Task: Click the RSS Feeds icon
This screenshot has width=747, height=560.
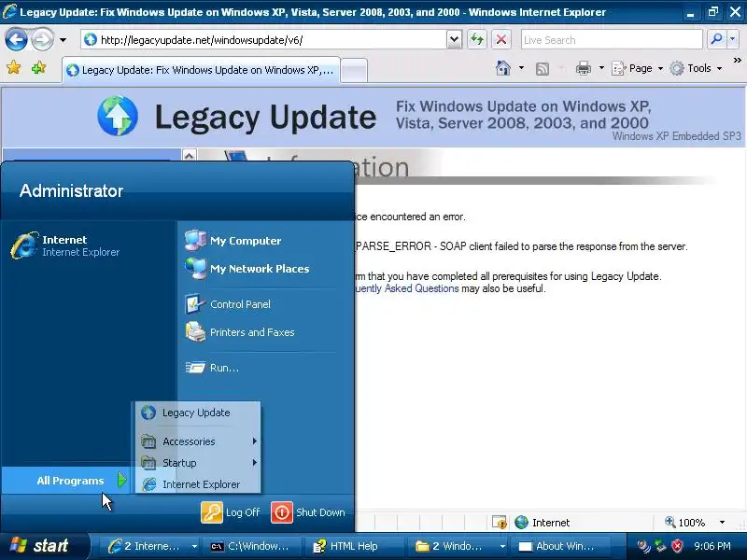Action: tap(543, 68)
